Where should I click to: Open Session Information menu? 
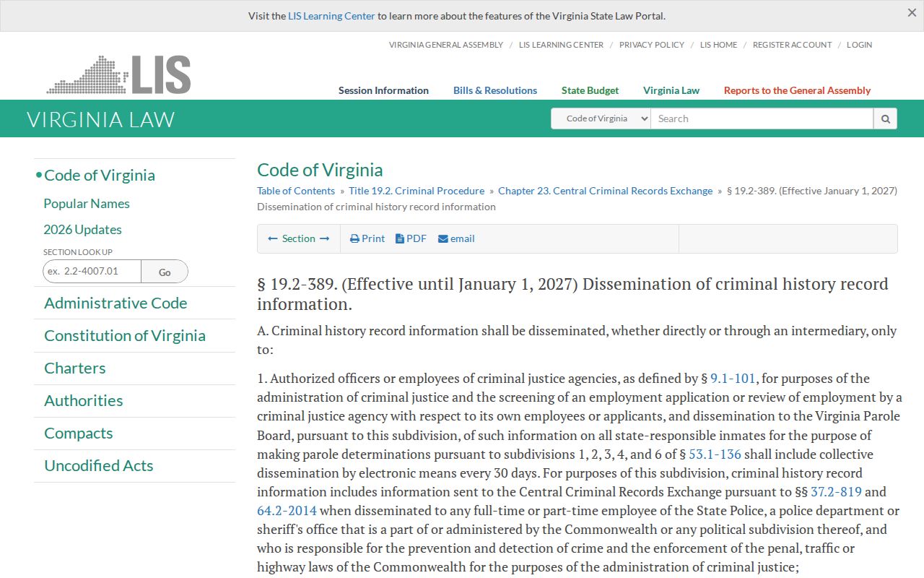click(x=383, y=90)
